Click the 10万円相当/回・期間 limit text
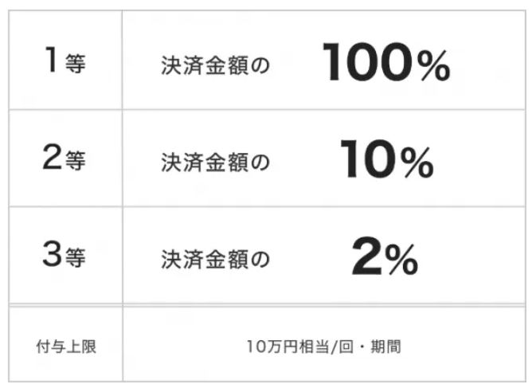This screenshot has height=392, width=532. coord(323,347)
